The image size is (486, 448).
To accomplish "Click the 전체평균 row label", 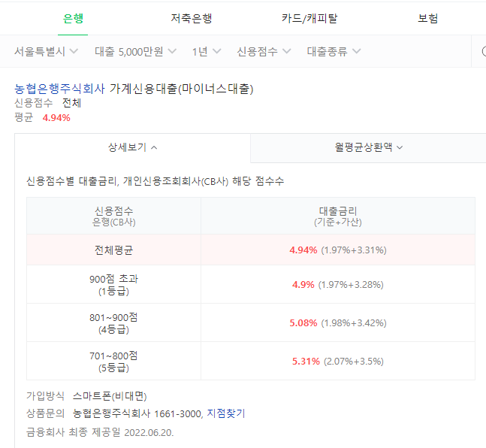I will pos(113,250).
